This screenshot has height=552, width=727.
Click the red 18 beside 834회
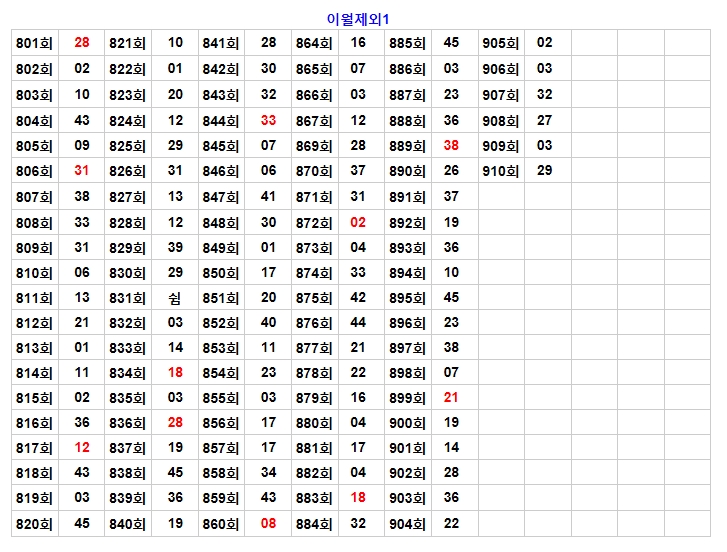point(175,372)
